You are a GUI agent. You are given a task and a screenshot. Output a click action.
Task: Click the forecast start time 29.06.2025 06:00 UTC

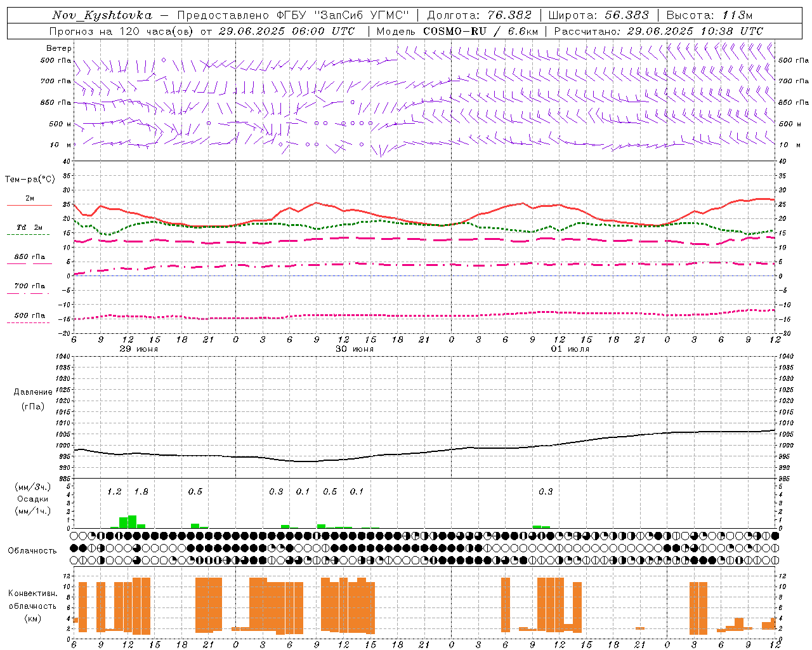click(x=286, y=31)
